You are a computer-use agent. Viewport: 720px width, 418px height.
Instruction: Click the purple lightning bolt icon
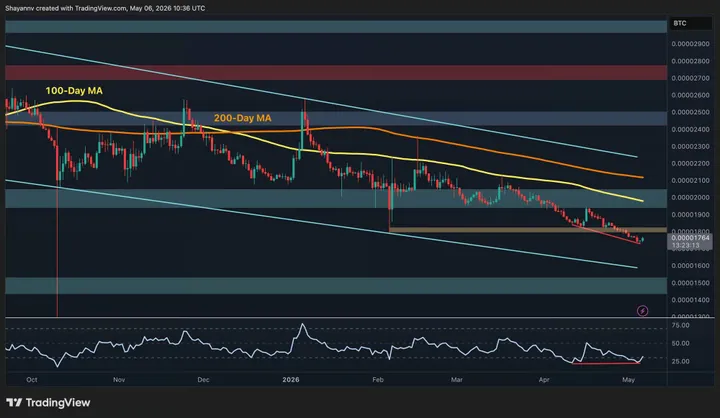click(x=642, y=311)
